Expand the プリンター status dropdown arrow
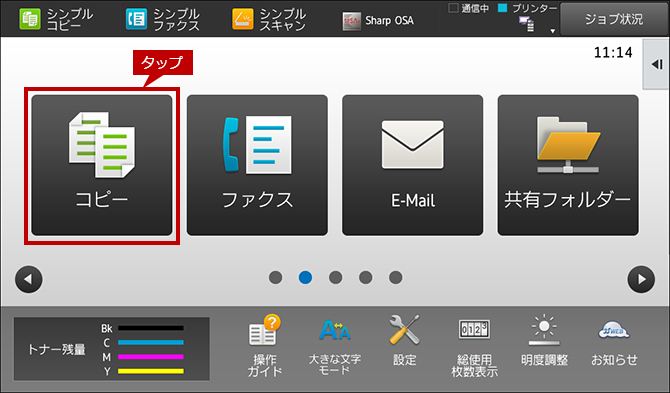Viewport: 670px width, 393px height. pos(552,31)
